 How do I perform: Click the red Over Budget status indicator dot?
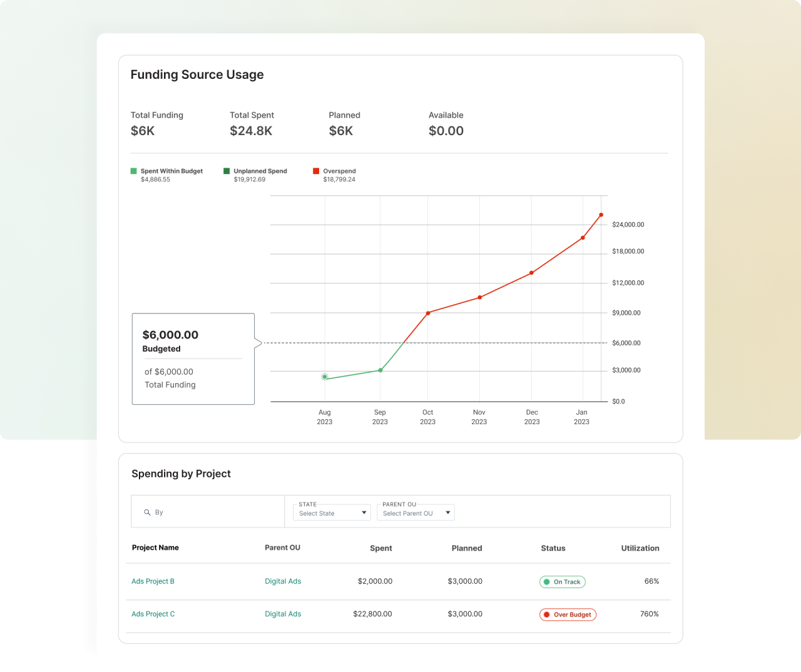546,614
